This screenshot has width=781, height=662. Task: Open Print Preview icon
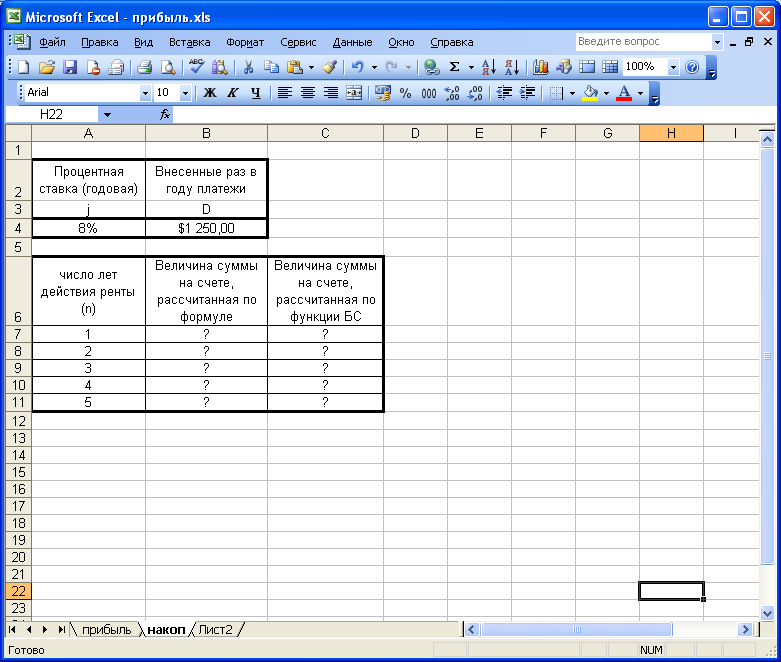168,67
